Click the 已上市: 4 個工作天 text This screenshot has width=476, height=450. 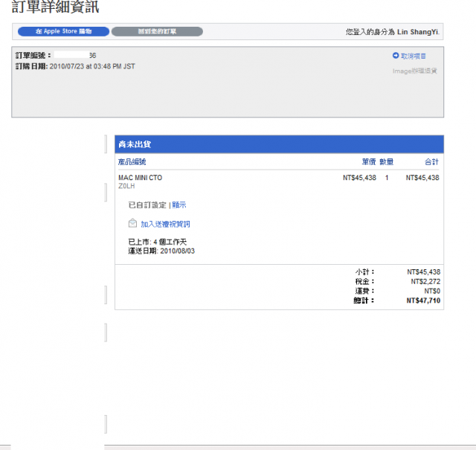(158, 242)
